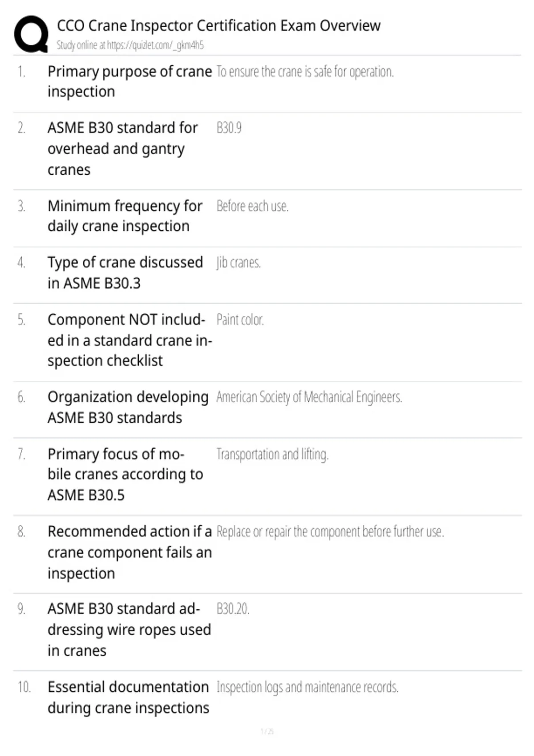534x756 pixels.
Task: Click the Transportation and lifting answer
Action: pos(272,454)
